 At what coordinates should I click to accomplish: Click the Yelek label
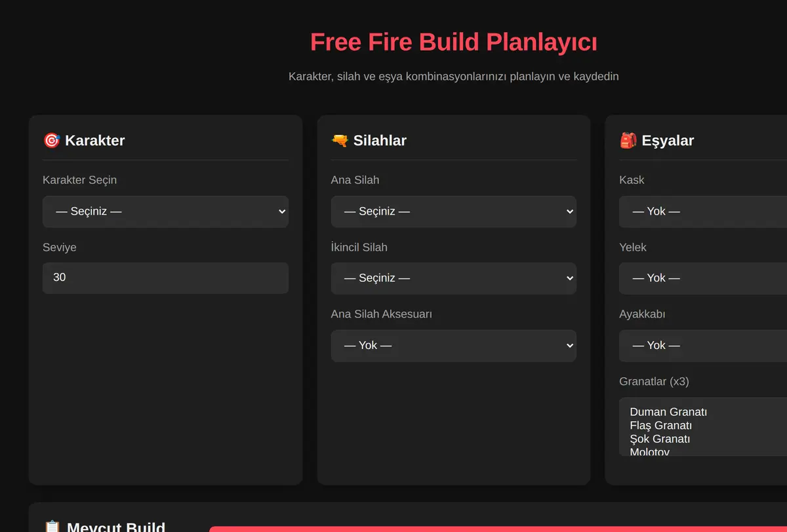pyautogui.click(x=633, y=247)
